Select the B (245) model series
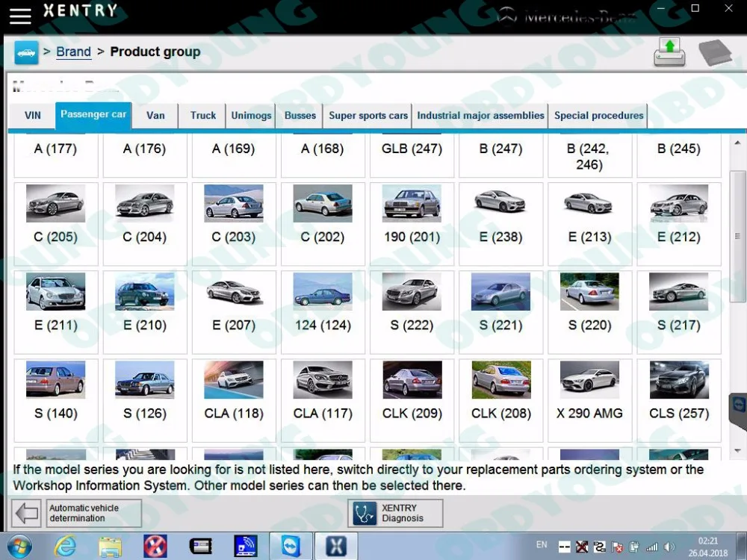 click(x=679, y=155)
